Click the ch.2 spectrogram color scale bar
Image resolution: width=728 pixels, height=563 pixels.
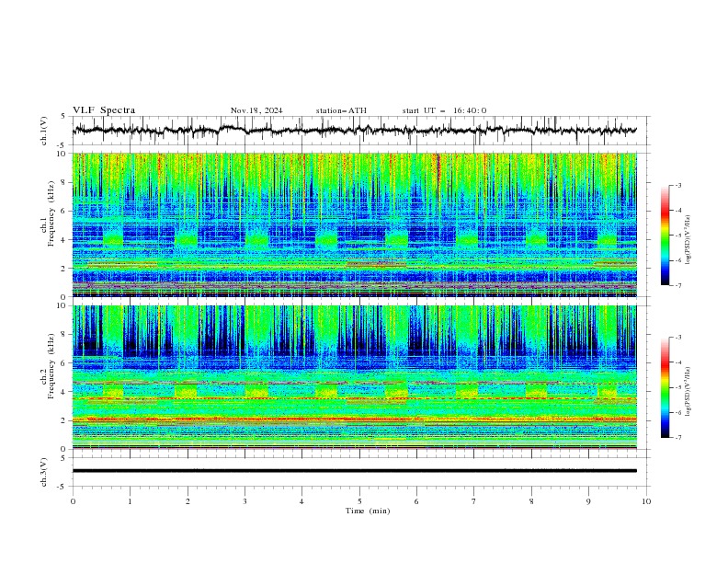(665, 387)
